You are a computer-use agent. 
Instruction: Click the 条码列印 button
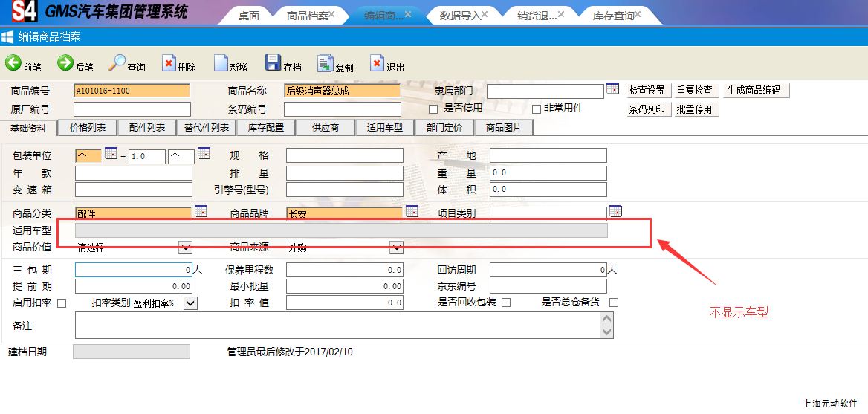point(647,109)
